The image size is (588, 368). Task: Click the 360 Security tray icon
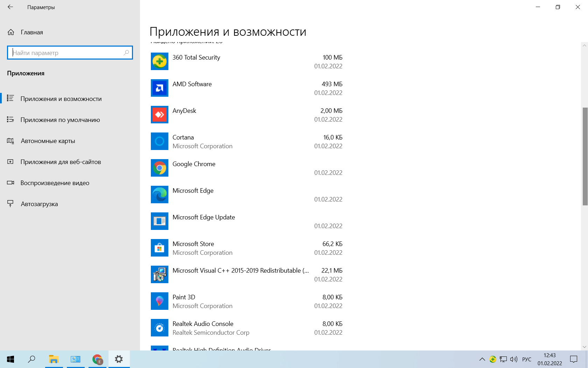(493, 359)
